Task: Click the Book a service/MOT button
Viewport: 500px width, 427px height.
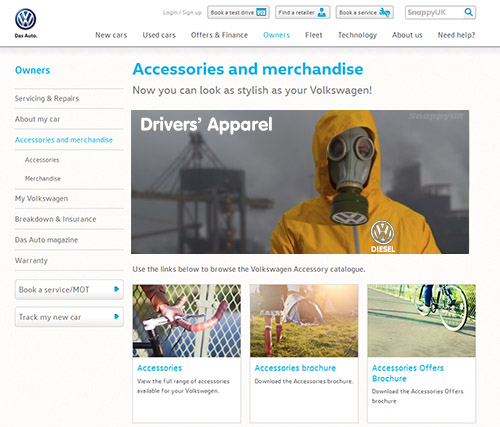Action: pos(69,289)
